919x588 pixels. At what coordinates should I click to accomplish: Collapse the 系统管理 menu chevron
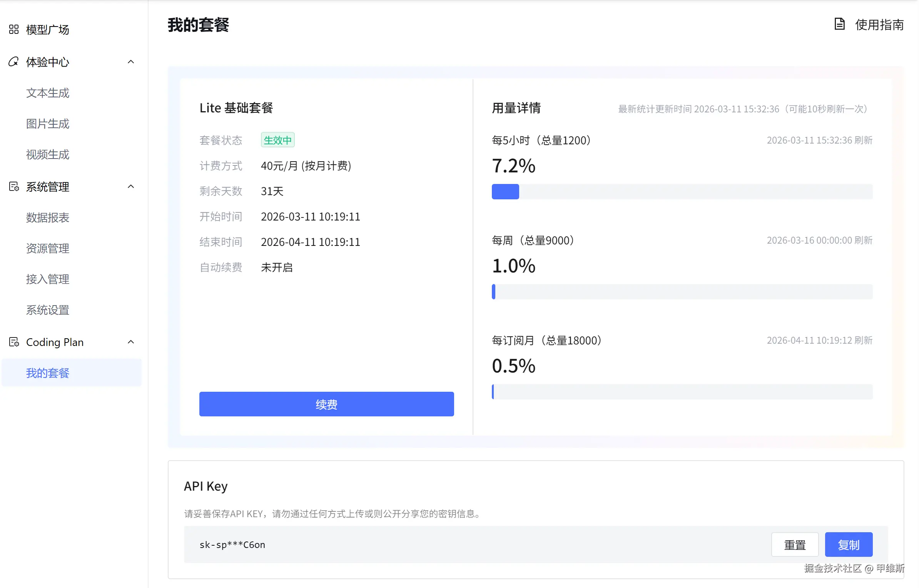[x=131, y=187]
